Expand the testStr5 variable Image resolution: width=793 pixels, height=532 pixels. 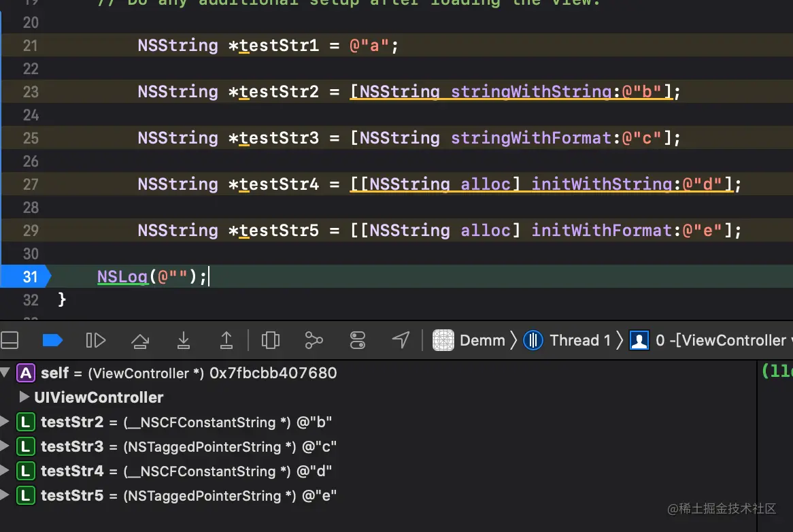click(4, 495)
